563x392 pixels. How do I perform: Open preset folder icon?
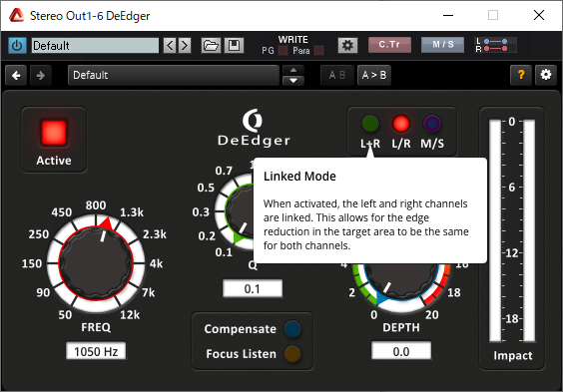tap(211, 46)
